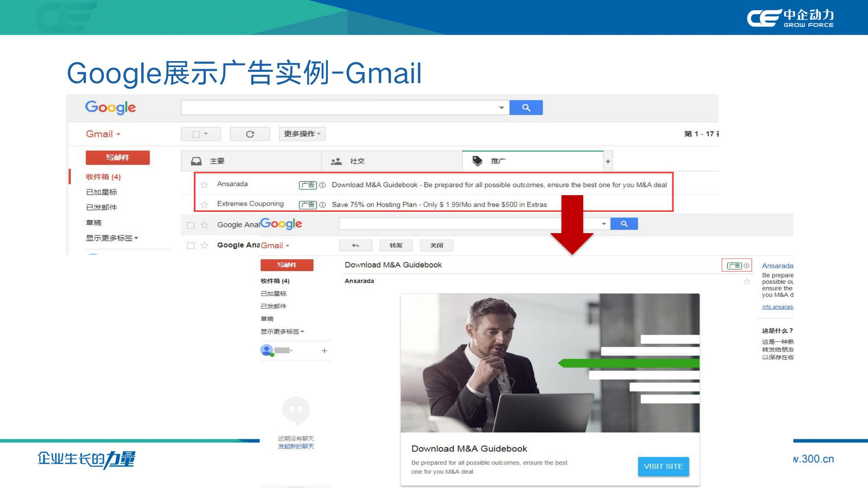Star the bold Google Analytics email

(x=204, y=245)
